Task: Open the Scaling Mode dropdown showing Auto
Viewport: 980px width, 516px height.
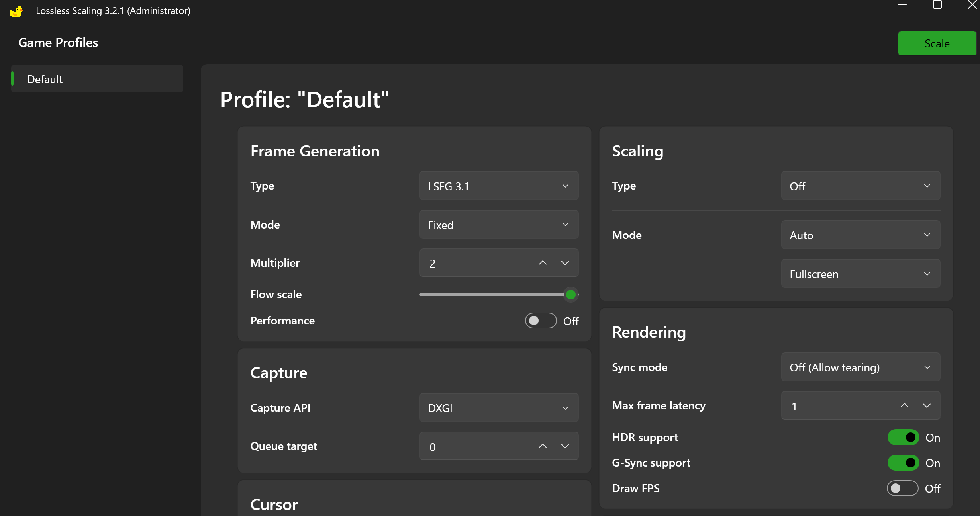Action: [x=860, y=235]
